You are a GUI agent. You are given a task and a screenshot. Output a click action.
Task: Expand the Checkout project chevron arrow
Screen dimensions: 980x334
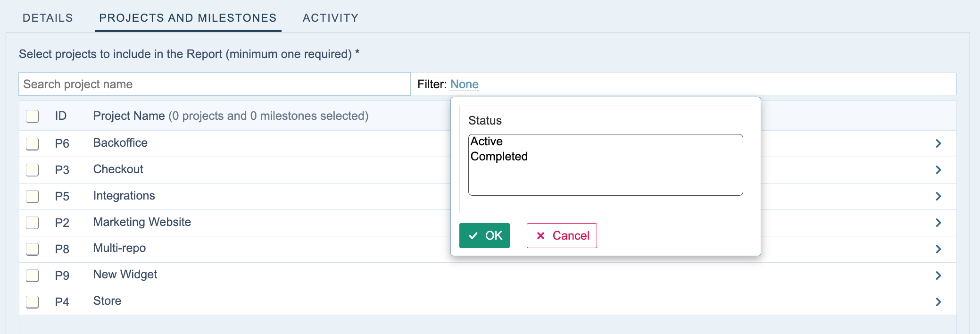tap(938, 170)
